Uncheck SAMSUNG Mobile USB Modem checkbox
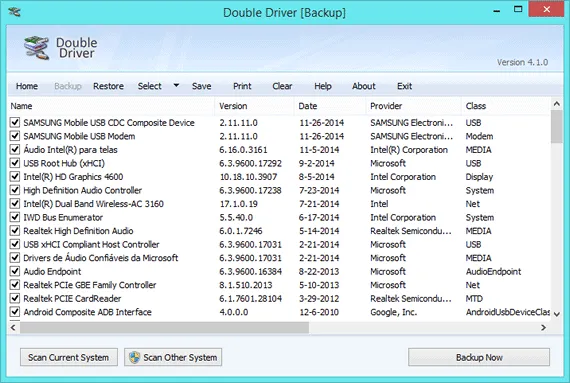 [x=15, y=136]
